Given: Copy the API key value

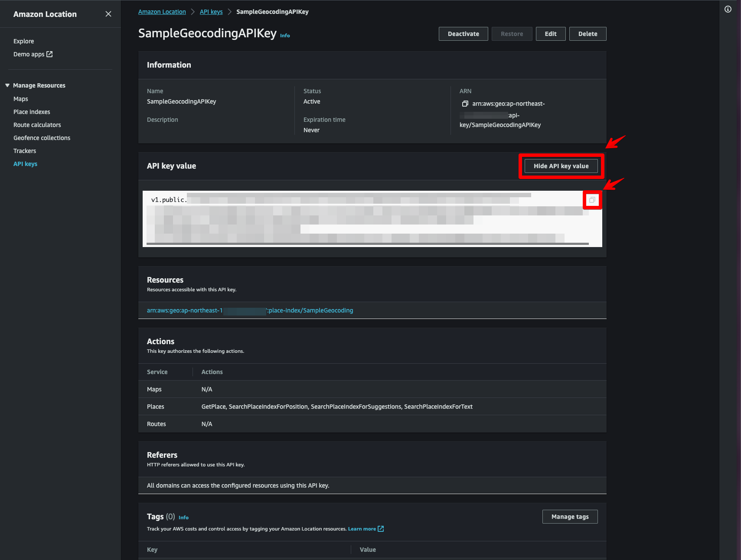Looking at the screenshot, I should [592, 200].
